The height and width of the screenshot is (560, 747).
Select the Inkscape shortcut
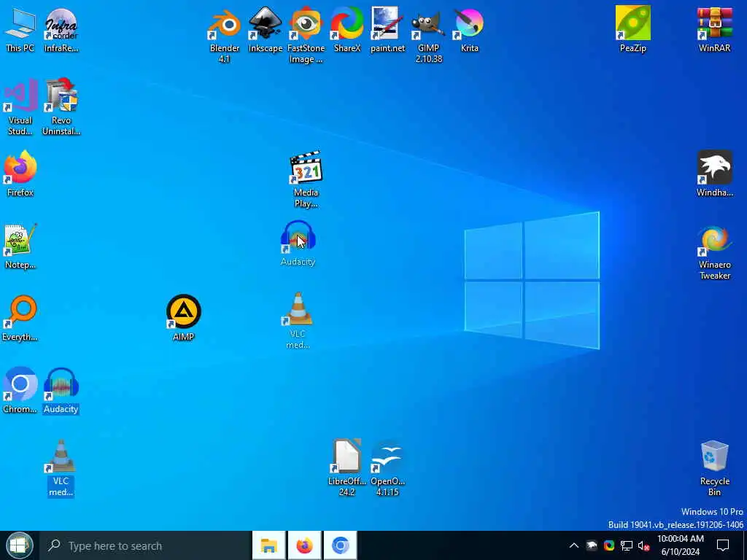[266, 29]
